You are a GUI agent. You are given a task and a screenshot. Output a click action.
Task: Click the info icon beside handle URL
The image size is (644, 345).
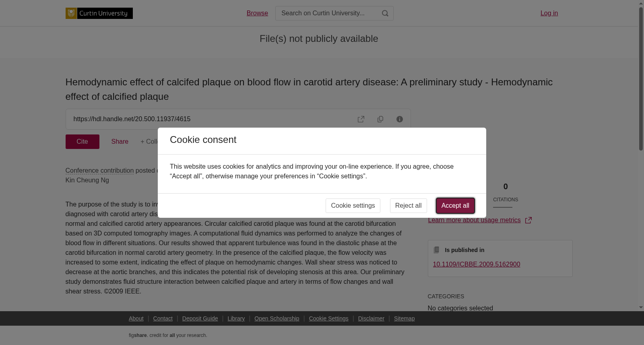point(400,119)
